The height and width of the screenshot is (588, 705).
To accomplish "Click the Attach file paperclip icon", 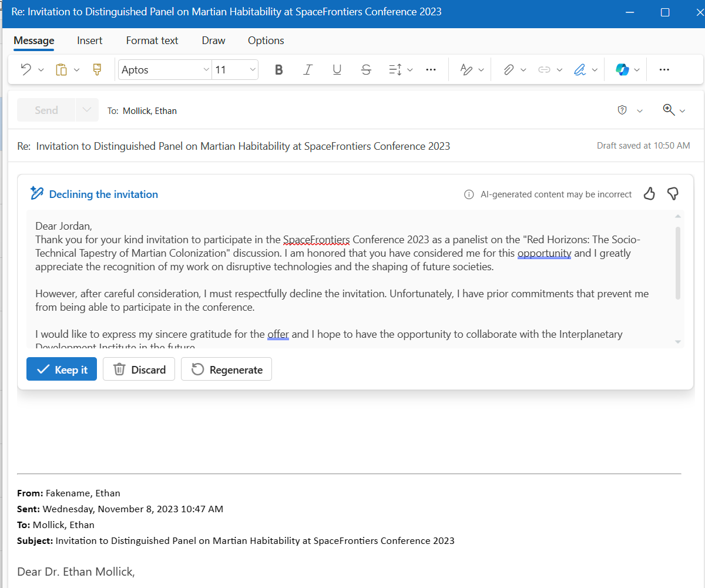I will click(x=509, y=70).
